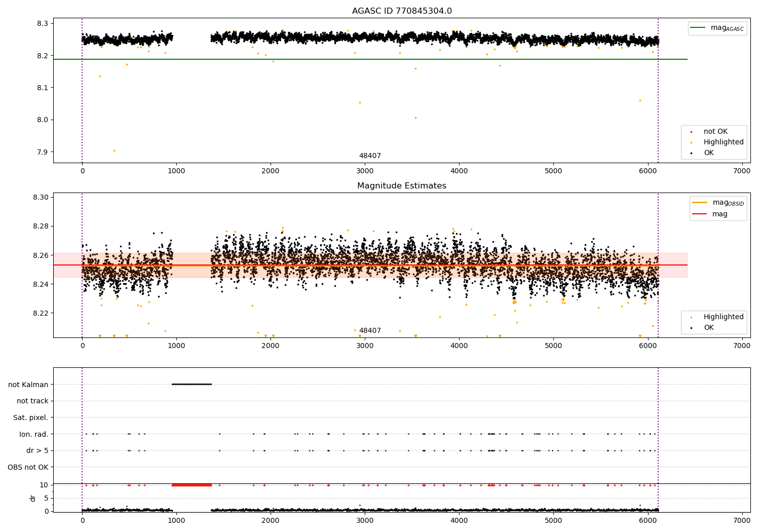Click 'OK' legend entry in the middle plot

coord(709,328)
